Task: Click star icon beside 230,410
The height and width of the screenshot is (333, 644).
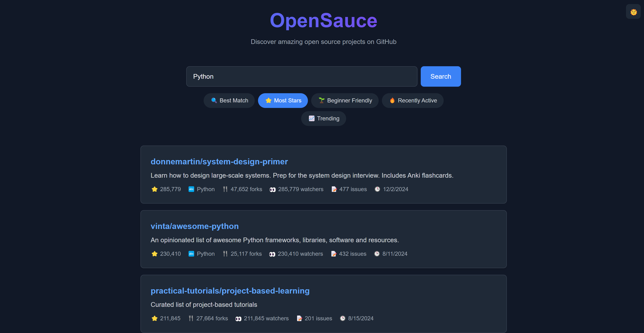Action: pos(154,253)
